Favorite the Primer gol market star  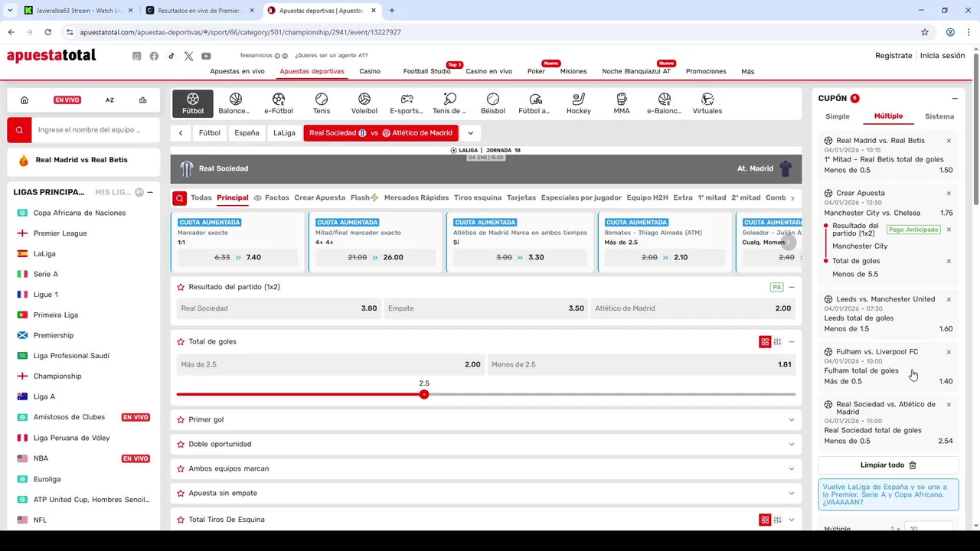coord(181,420)
